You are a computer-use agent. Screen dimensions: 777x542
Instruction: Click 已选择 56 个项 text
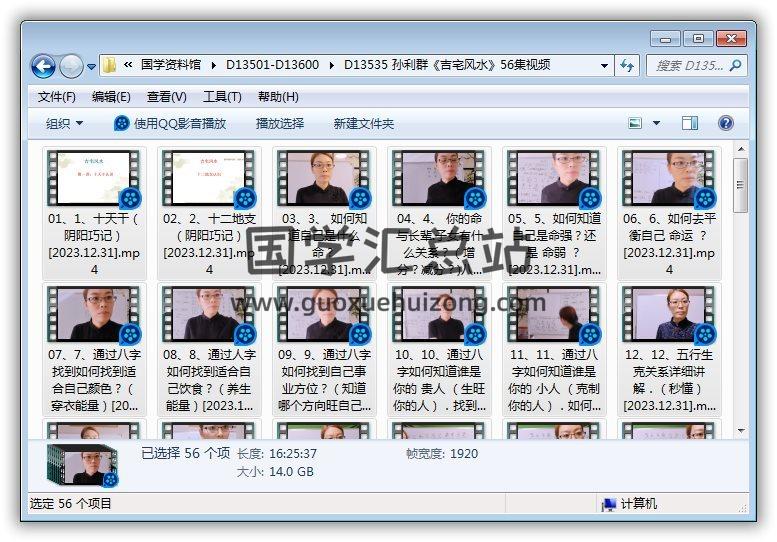(186, 452)
